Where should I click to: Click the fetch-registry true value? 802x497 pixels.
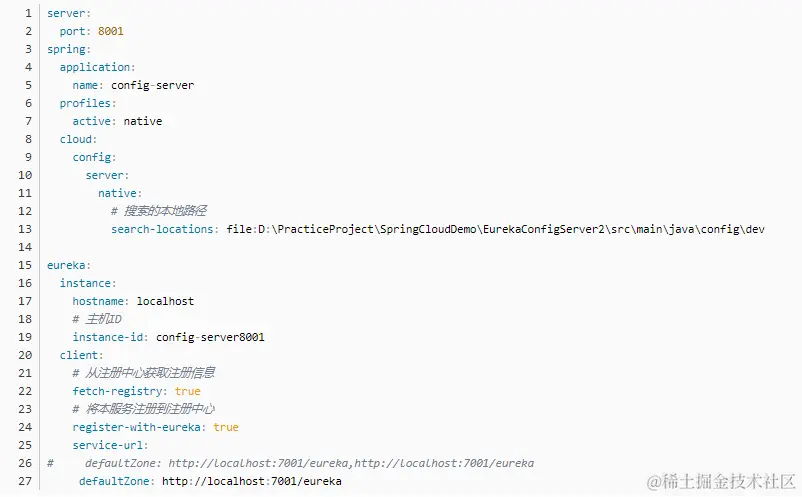point(187,391)
